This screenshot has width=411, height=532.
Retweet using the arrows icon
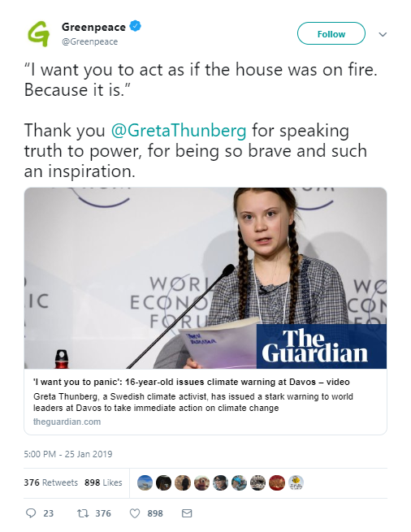83,513
